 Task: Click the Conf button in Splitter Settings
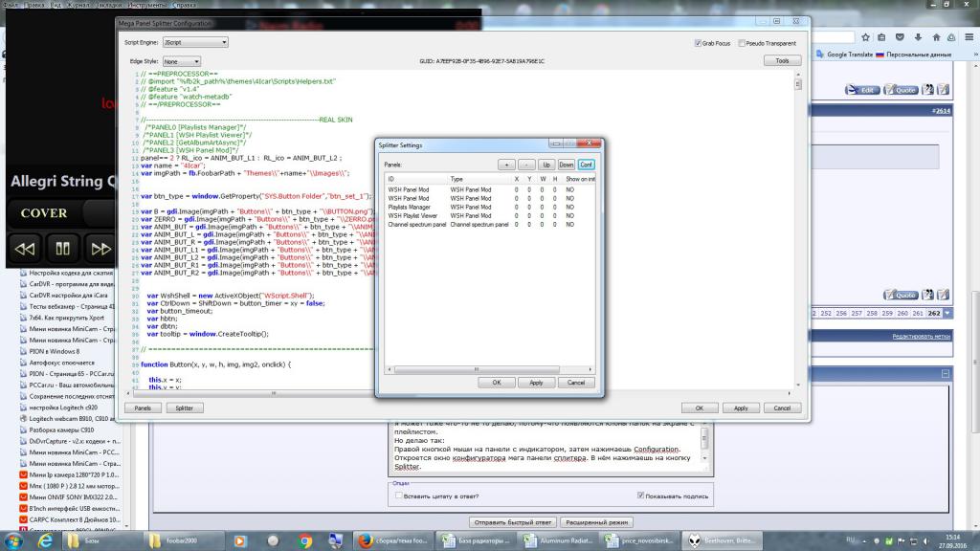(586, 165)
